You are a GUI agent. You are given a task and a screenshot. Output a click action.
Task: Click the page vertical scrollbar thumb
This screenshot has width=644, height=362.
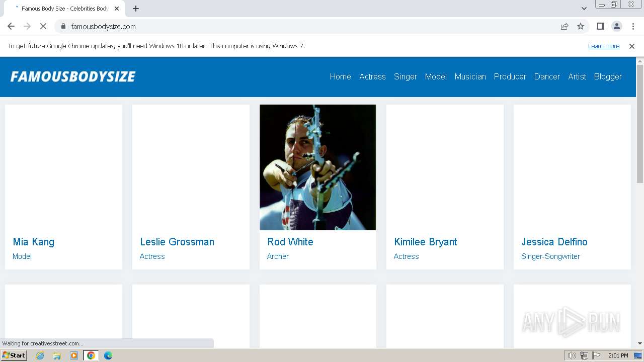(x=640, y=124)
